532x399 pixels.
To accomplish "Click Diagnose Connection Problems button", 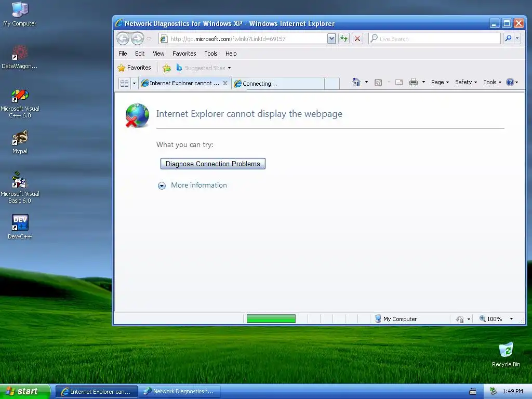I will [212, 164].
